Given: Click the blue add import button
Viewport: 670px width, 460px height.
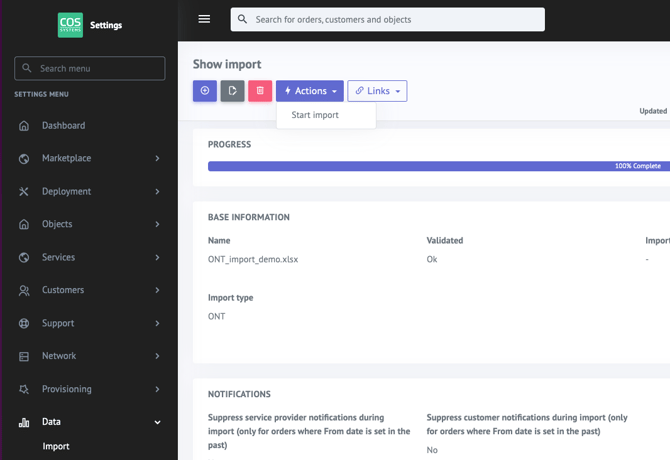Looking at the screenshot, I should coord(204,91).
